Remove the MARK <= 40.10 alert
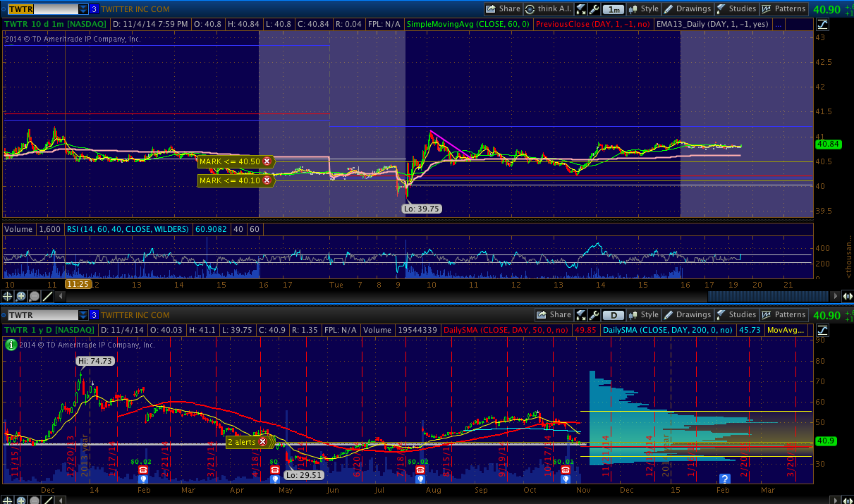Image resolution: width=854 pixels, height=504 pixels. [267, 180]
